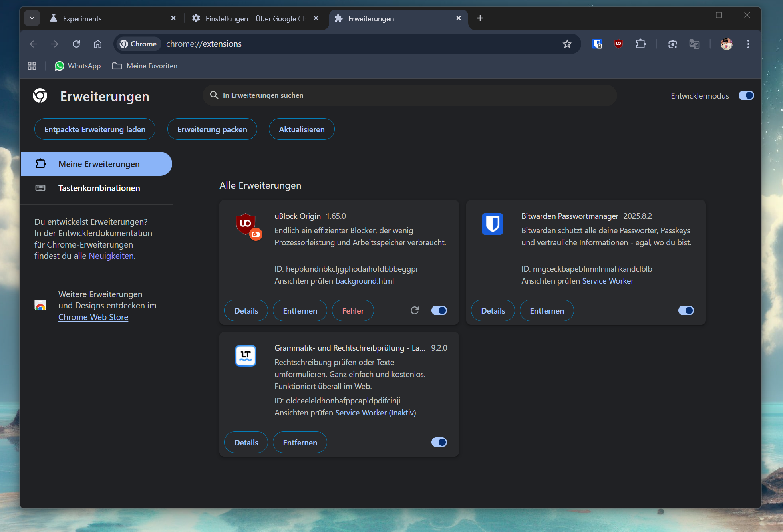Disable the Entwicklermodus toggle
Screen dimensions: 783x532
(x=746, y=96)
